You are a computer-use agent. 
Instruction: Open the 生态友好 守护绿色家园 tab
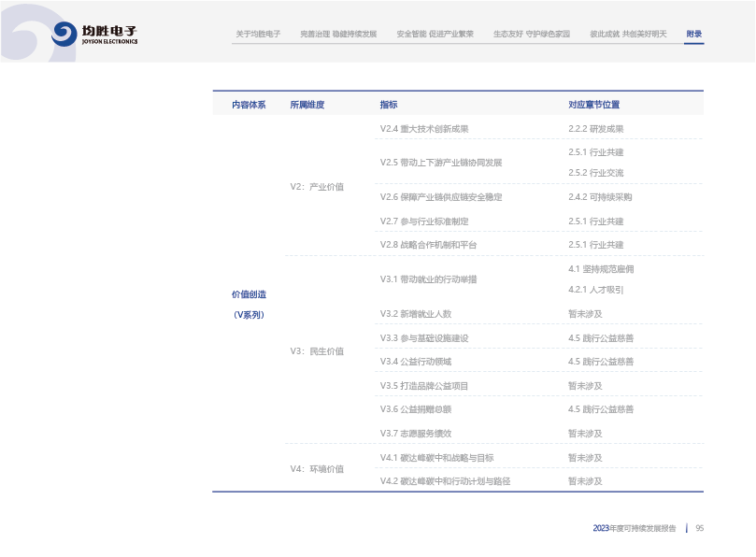point(532,34)
